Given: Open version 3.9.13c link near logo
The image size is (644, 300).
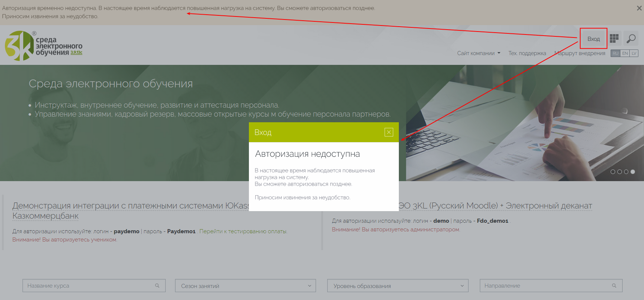Looking at the screenshot, I should tap(76, 52).
